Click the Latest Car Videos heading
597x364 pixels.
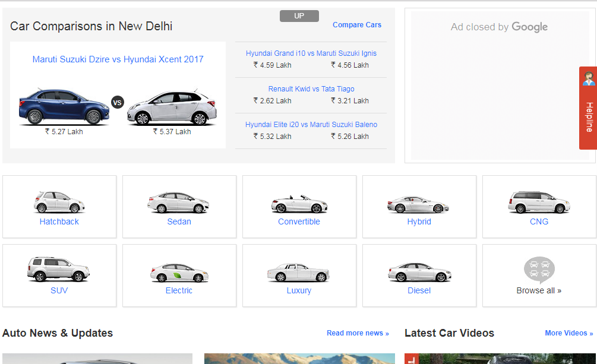(449, 333)
